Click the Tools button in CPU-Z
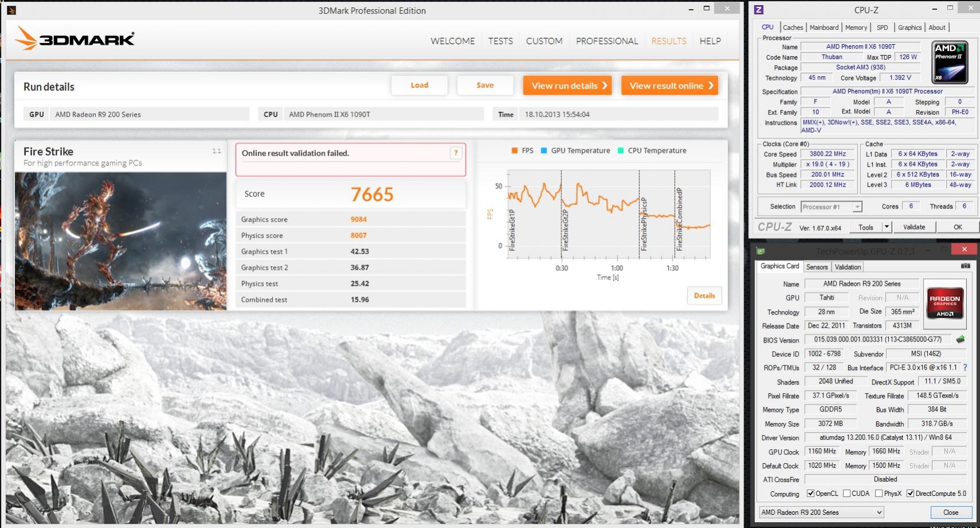This screenshot has height=528, width=980. (866, 227)
